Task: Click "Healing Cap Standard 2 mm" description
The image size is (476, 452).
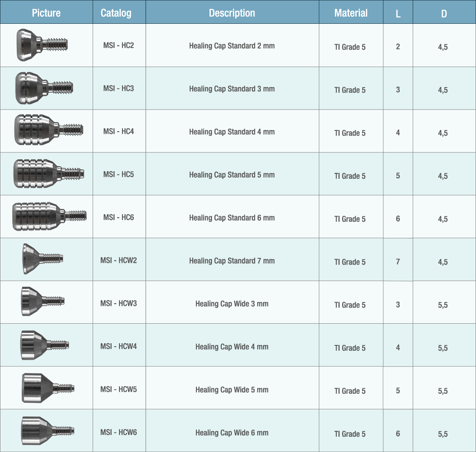Action: (x=232, y=45)
